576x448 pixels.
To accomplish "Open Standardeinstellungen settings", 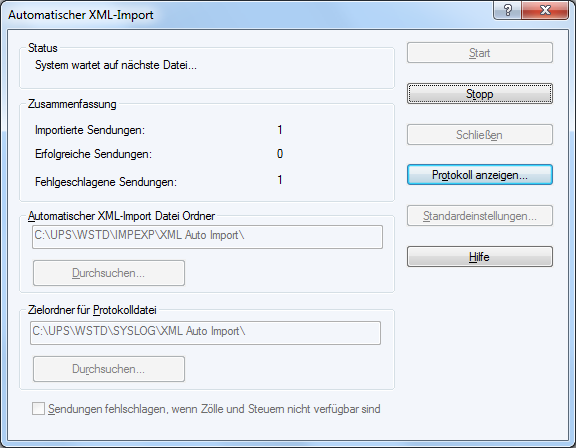I will click(479, 216).
